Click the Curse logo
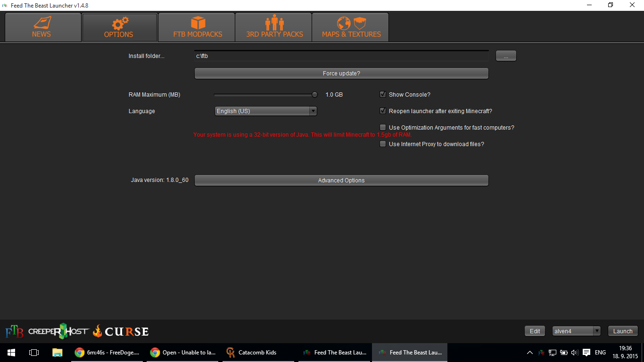 [x=120, y=331]
